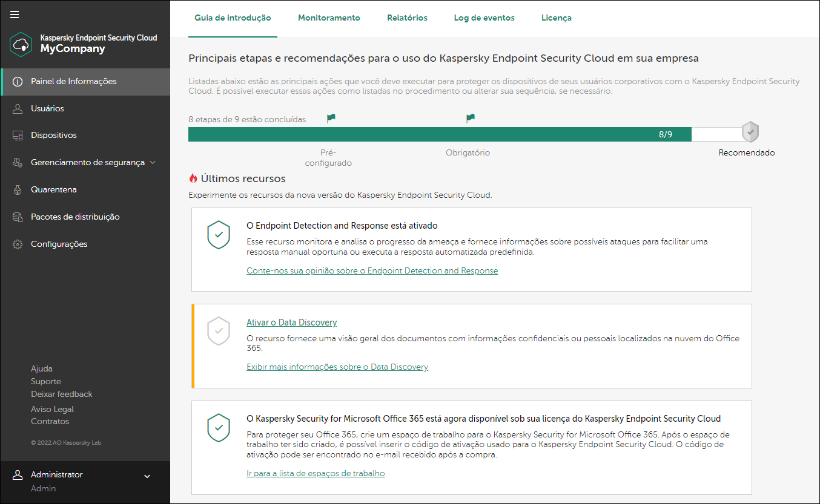The height and width of the screenshot is (504, 820).
Task: Open the Contratos link
Action: pyautogui.click(x=50, y=421)
